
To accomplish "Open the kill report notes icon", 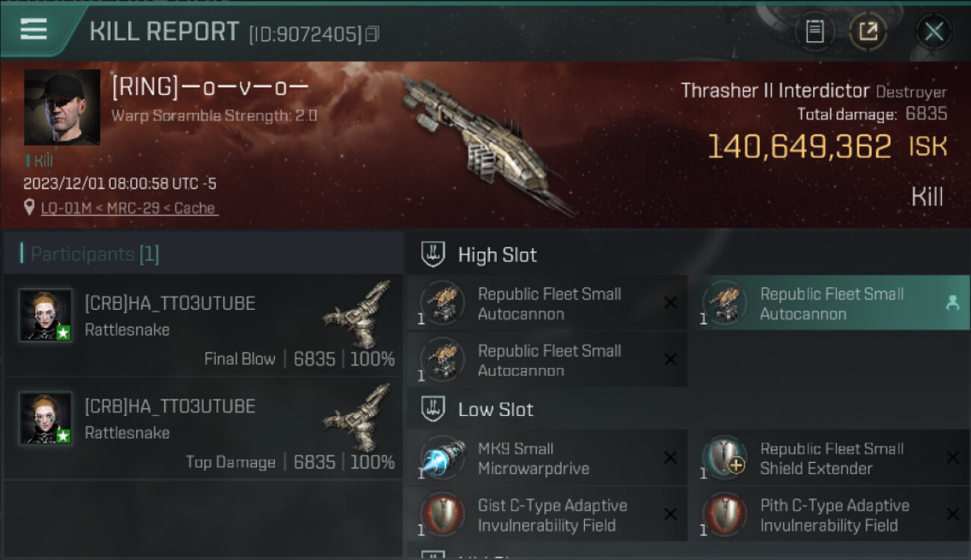I will click(x=814, y=31).
